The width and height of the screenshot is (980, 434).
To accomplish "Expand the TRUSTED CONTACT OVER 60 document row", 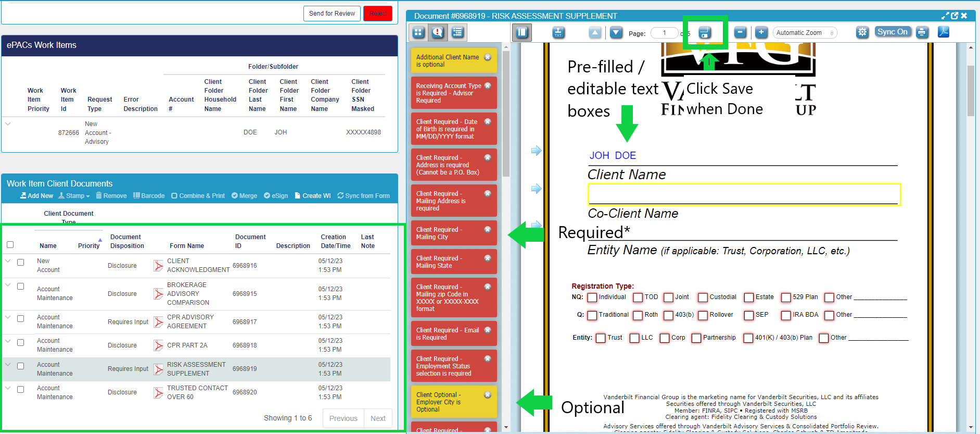I will 8,388.
